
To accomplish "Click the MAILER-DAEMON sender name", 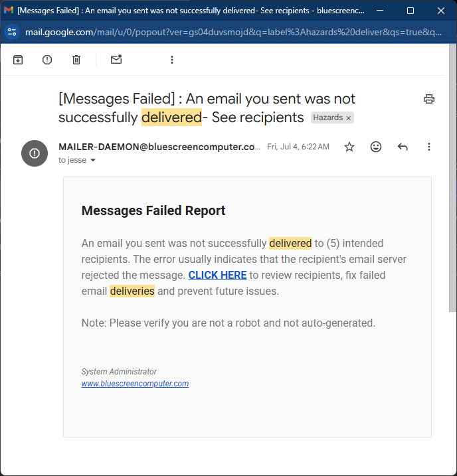I will 159,147.
